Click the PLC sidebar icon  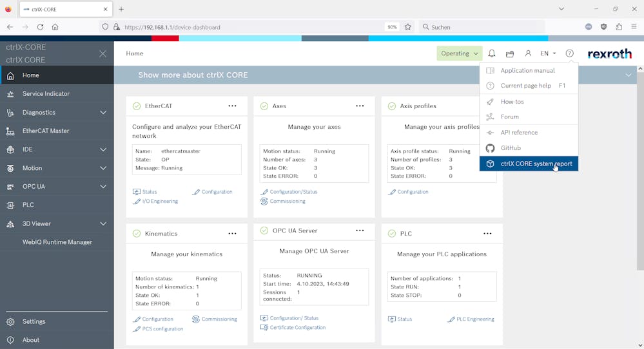pos(11,205)
